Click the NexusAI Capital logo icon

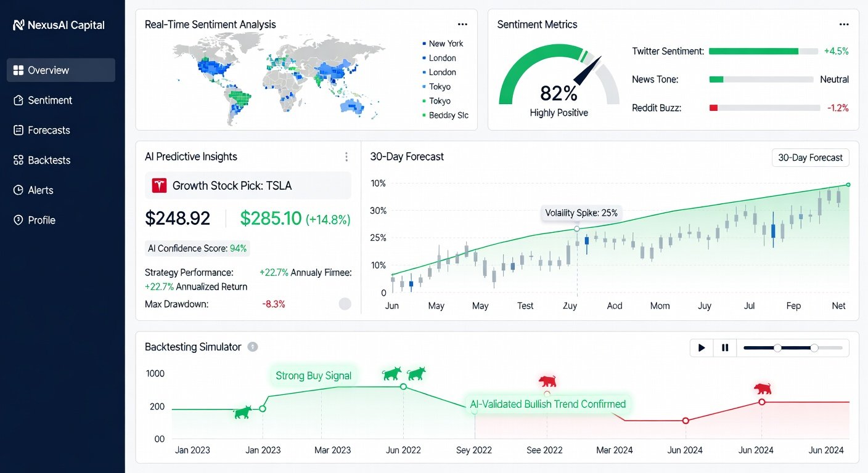coord(18,25)
